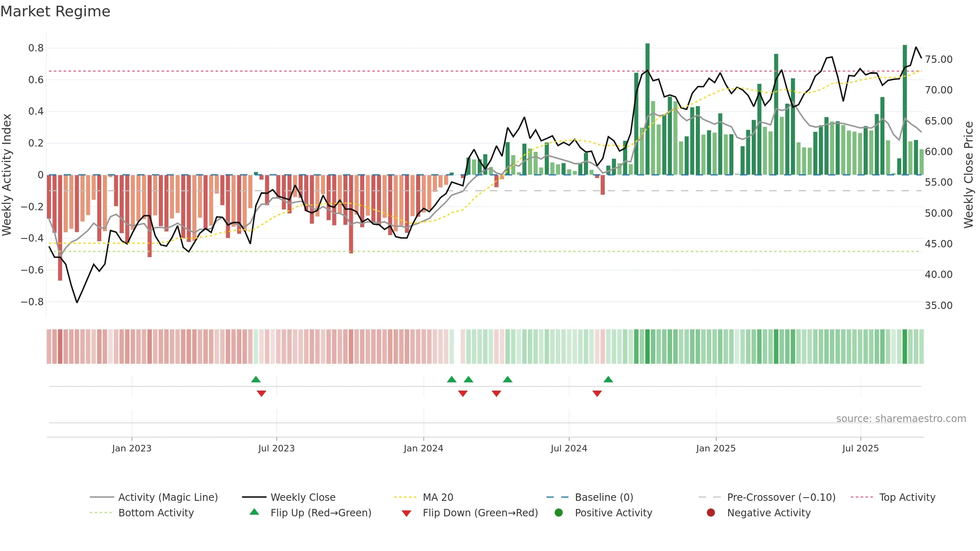Image resolution: width=980 pixels, height=551 pixels.
Task: Click the last red flip-down marker after Jul 2024
Action: pos(597,393)
